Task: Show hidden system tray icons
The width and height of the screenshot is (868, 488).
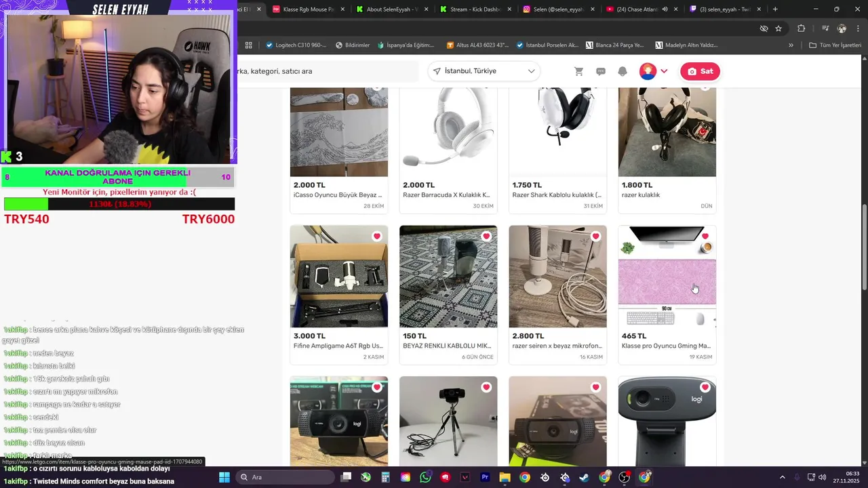Action: (x=782, y=477)
